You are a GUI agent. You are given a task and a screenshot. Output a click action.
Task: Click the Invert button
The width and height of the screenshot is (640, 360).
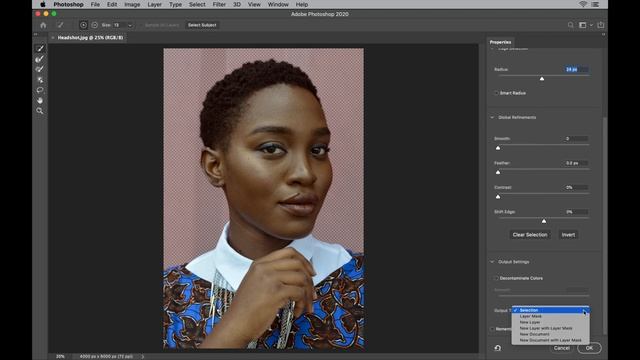(x=568, y=235)
